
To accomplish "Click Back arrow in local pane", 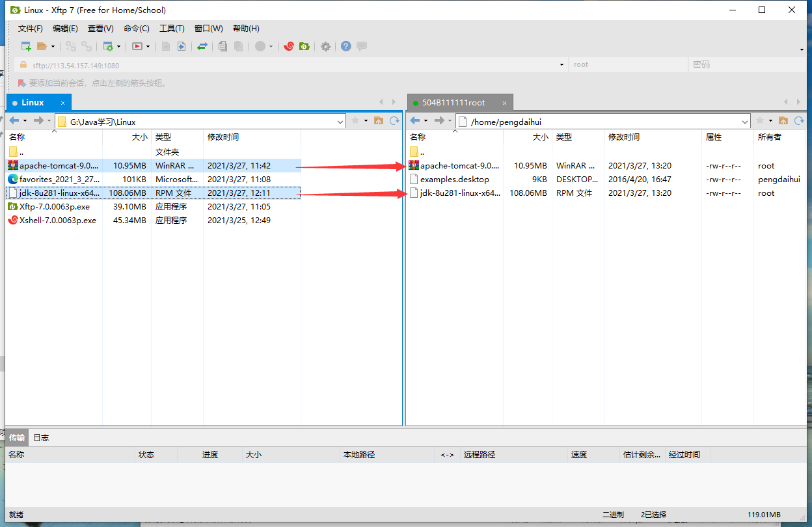I will (x=14, y=120).
